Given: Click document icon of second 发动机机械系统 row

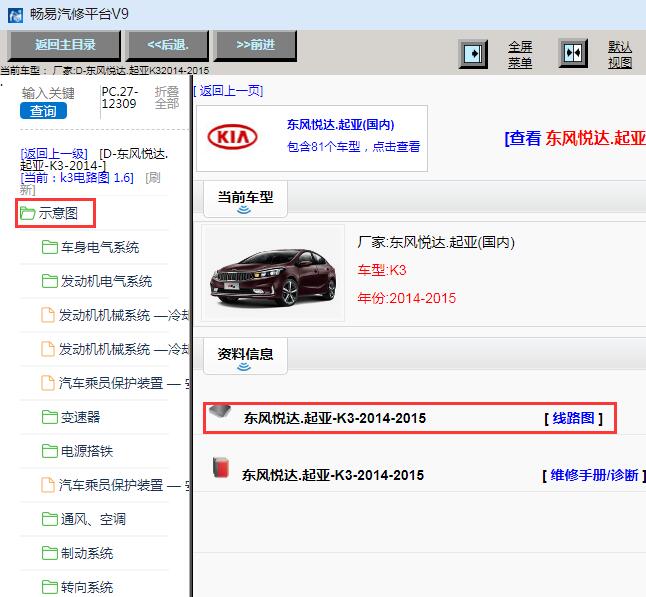Looking at the screenshot, I should tap(48, 349).
